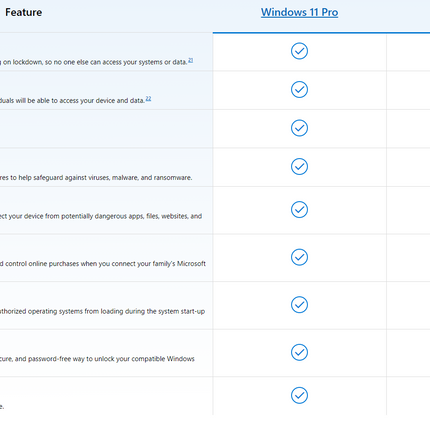Open footnote 22 after 'device and data'

148,99
